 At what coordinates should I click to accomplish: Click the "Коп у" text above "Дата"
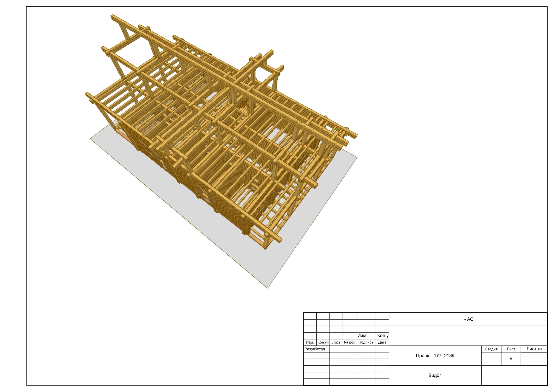coord(383,335)
